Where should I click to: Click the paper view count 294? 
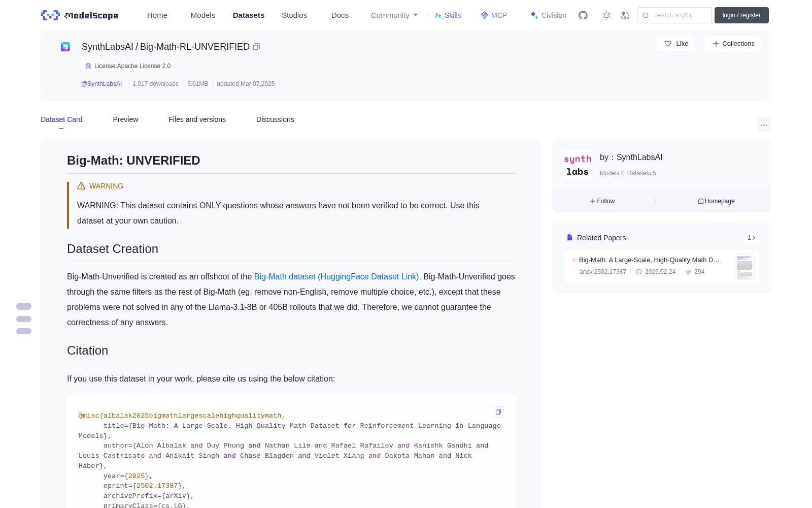tap(695, 272)
